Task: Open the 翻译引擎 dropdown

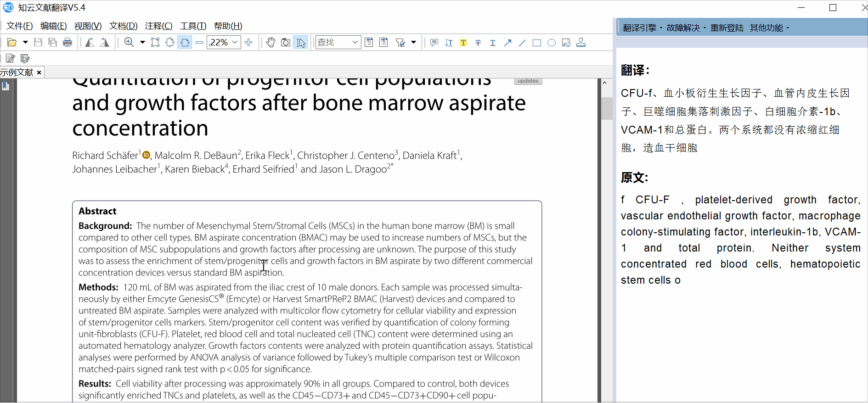Action: tap(643, 28)
